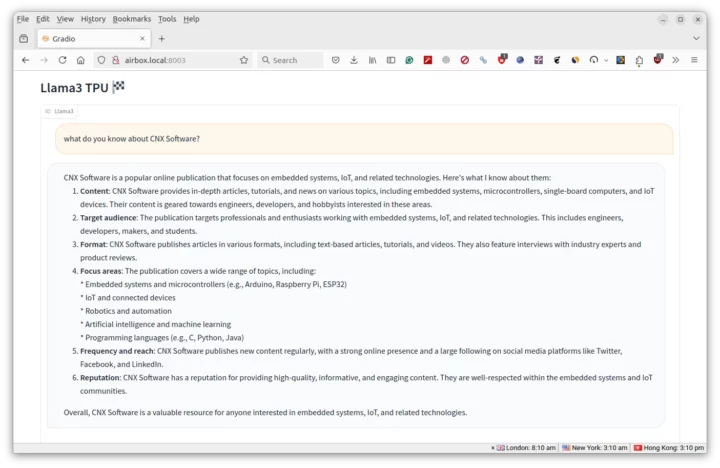Screen dimensions: 720x468
Task: Bookmark this page with the star
Action: (x=244, y=60)
